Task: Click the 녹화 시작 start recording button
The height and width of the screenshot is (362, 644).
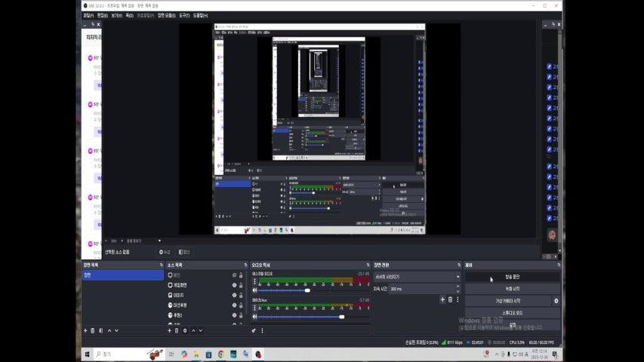Action: coord(512,289)
